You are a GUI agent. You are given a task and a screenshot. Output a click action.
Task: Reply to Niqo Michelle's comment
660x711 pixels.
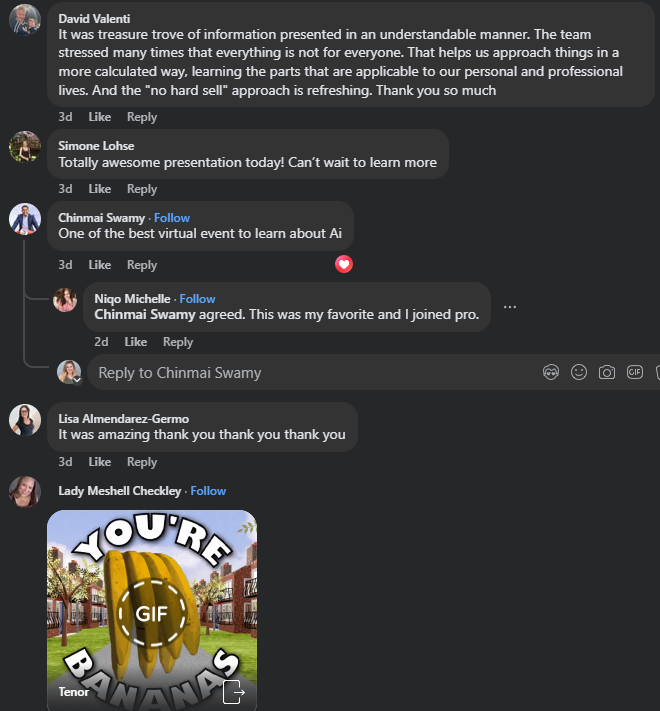click(178, 342)
